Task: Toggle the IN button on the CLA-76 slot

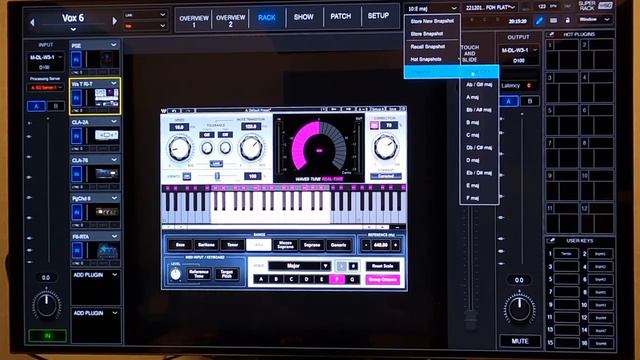Action: [x=77, y=174]
